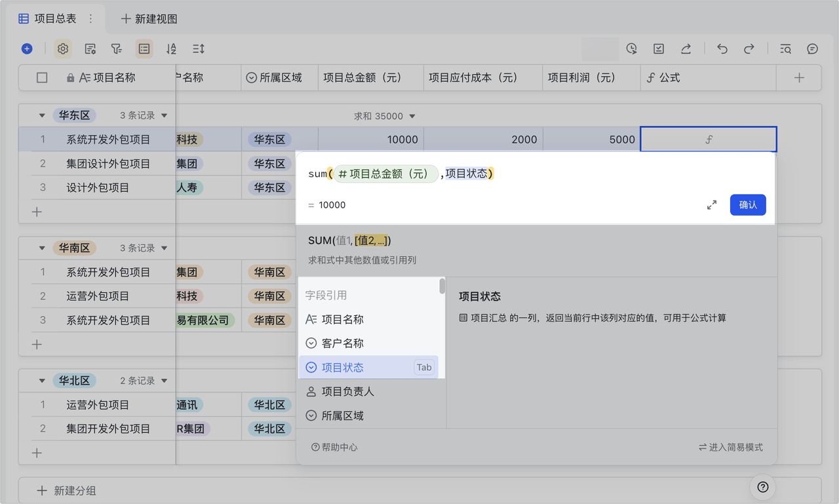Open find records search icon
This screenshot has width=839, height=504.
785,48
